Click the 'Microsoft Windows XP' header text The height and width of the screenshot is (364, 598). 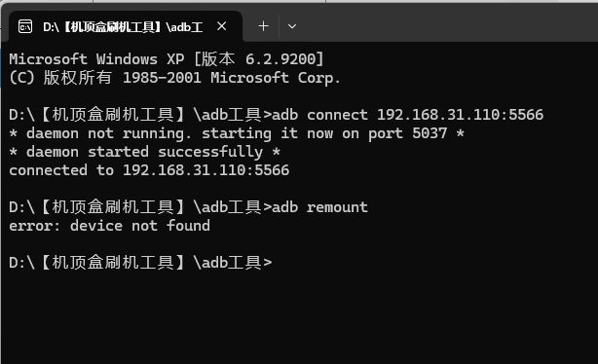tap(96, 59)
